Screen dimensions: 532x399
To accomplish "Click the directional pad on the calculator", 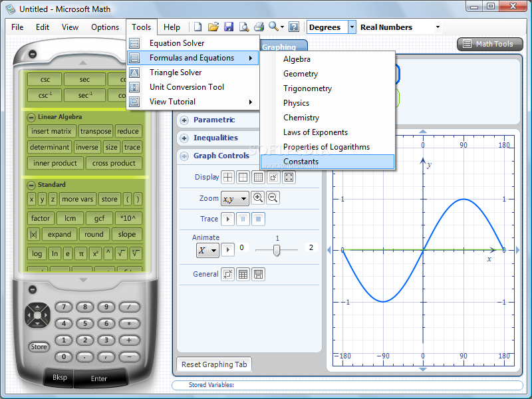I will point(37,315).
